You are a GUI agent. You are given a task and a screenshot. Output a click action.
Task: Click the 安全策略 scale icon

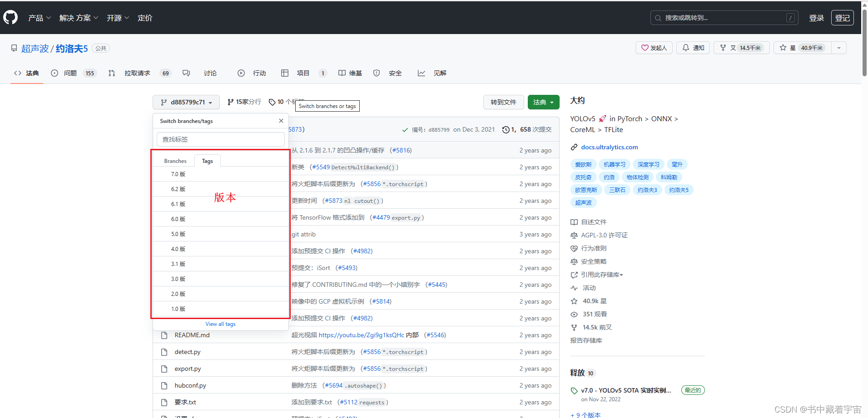pyautogui.click(x=574, y=262)
